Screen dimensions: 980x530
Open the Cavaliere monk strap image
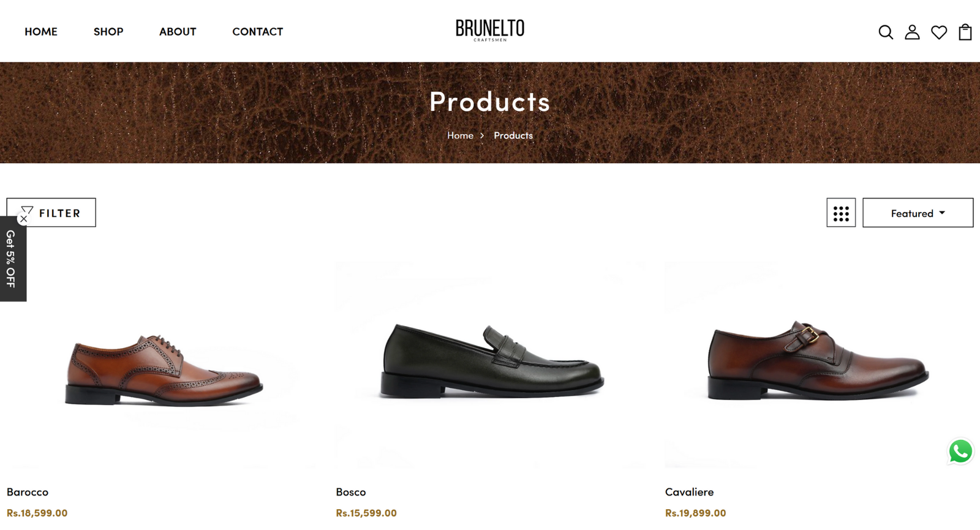click(x=820, y=365)
